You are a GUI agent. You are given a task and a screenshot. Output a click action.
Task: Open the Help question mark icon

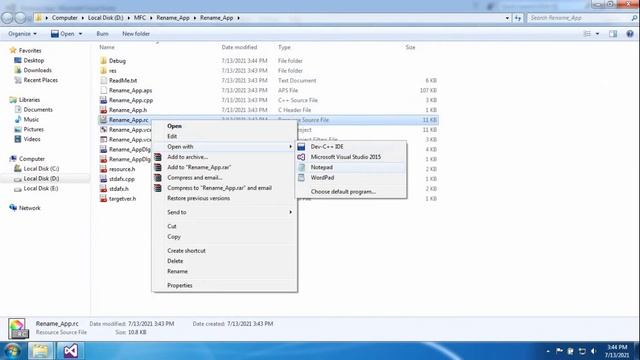click(x=630, y=34)
